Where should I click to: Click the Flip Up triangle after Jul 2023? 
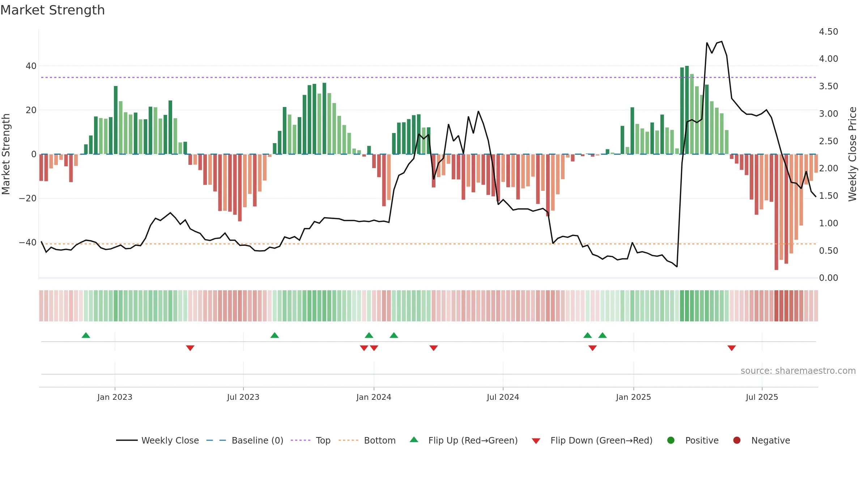275,335
